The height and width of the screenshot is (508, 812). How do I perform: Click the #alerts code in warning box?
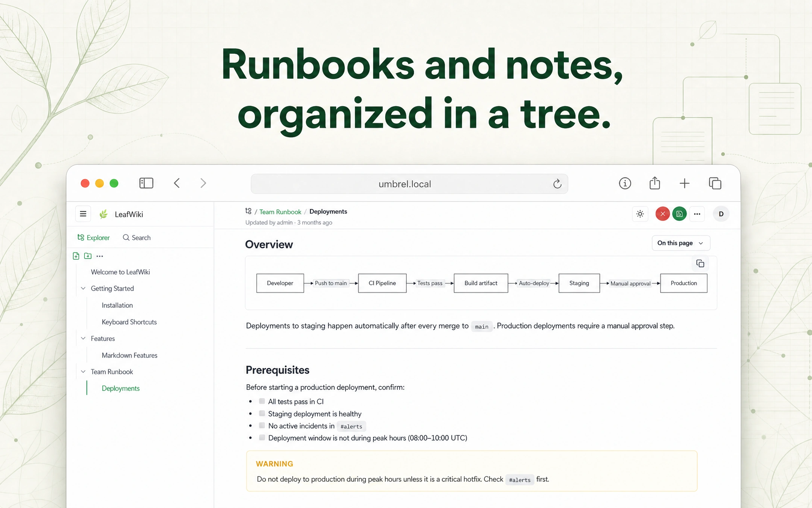point(520,480)
